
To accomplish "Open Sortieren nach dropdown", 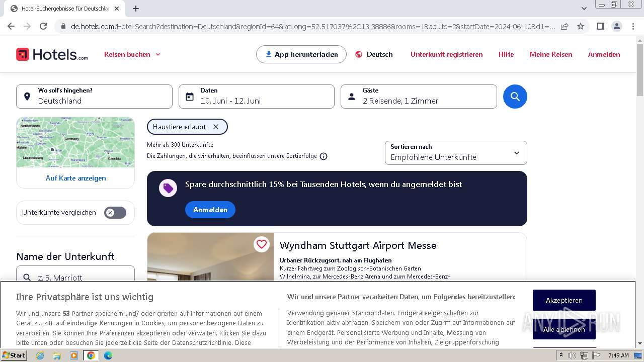I will pyautogui.click(x=456, y=153).
